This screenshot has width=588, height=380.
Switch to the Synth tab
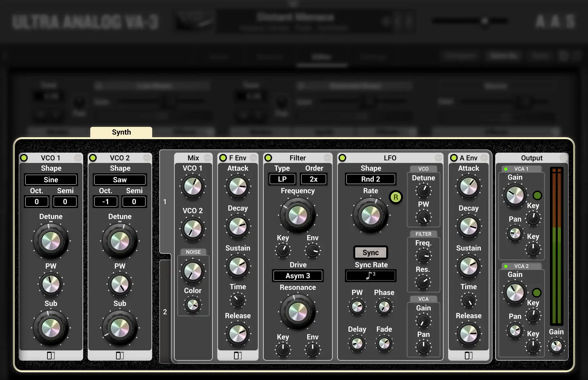(121, 132)
